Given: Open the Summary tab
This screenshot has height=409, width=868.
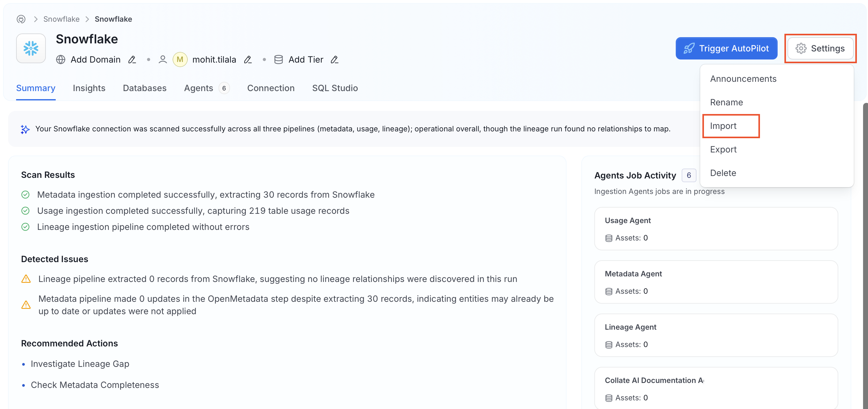Looking at the screenshot, I should (x=36, y=88).
